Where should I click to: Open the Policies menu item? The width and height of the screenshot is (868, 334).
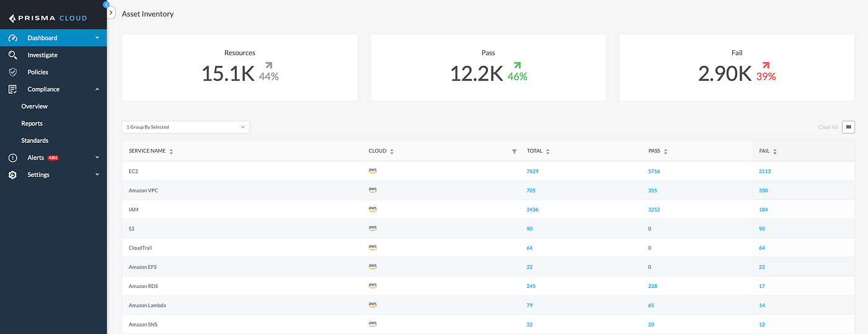coord(53,72)
